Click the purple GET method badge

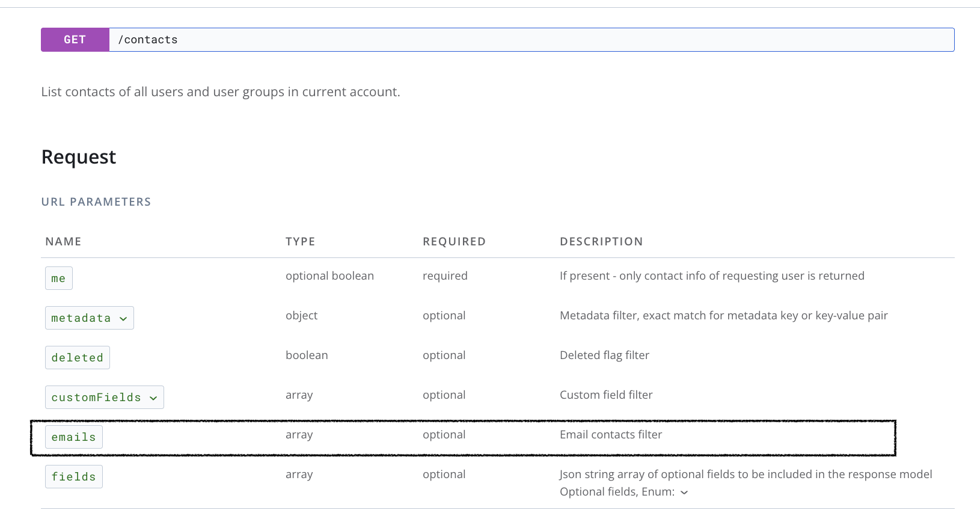click(x=75, y=40)
